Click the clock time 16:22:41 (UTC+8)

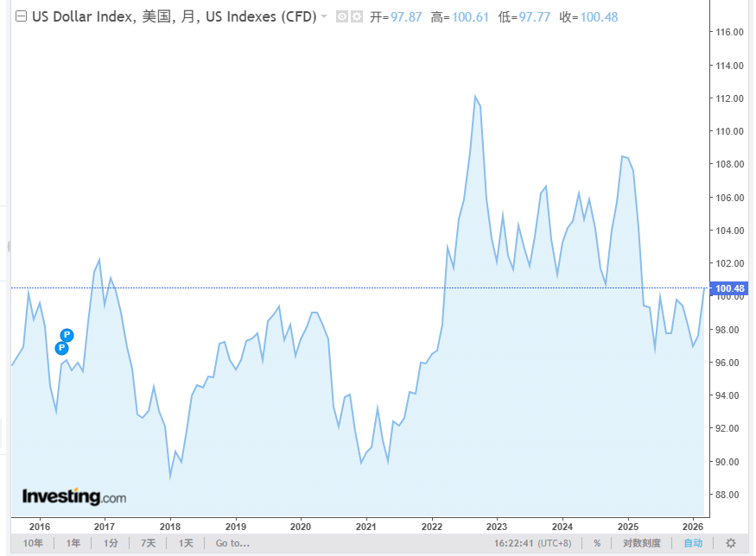click(x=532, y=543)
